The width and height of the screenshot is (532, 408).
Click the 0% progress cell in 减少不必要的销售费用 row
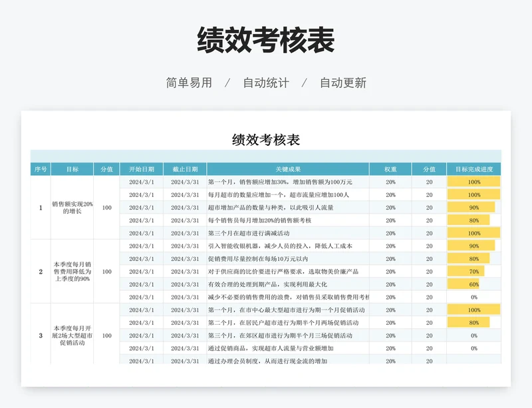click(474, 298)
